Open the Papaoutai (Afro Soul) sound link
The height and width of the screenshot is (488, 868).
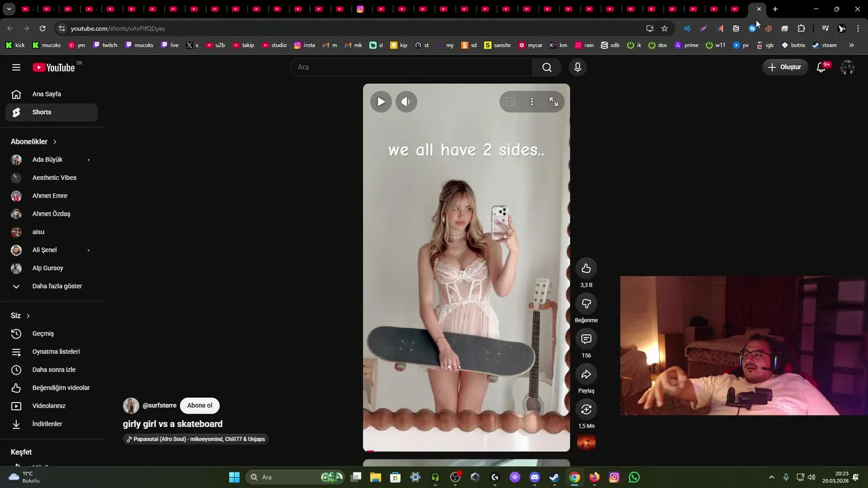195,439
